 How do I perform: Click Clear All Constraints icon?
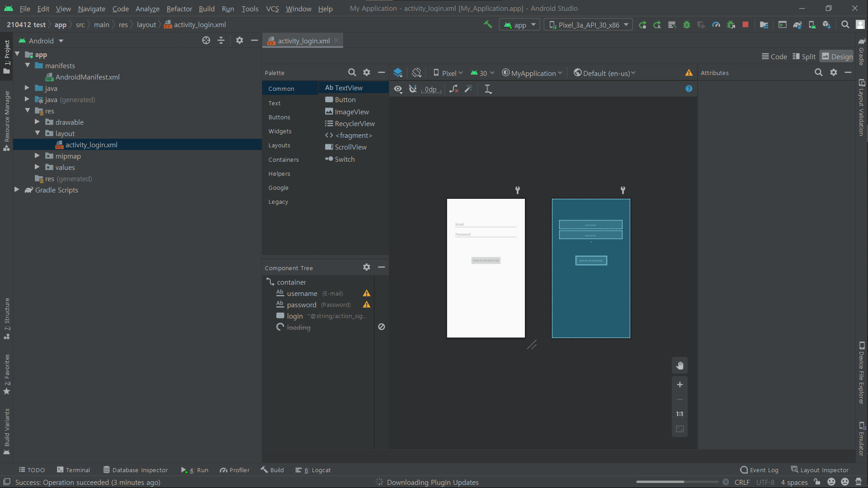point(454,89)
